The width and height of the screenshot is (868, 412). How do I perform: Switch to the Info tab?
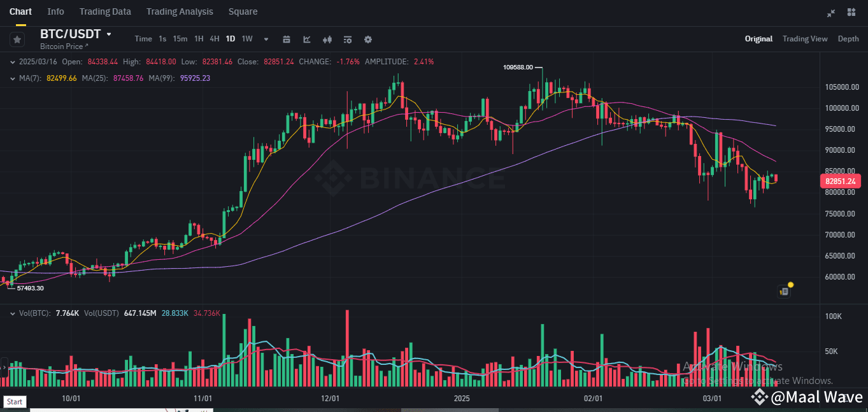(x=56, y=11)
